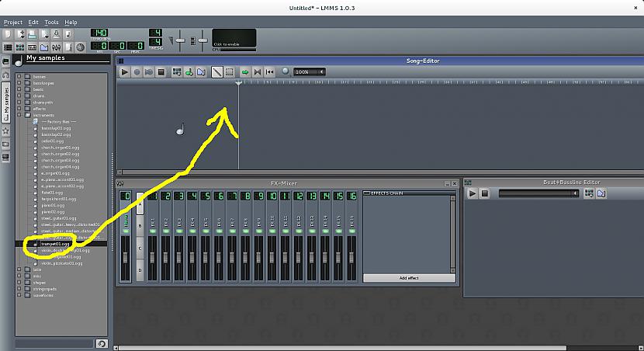This screenshot has width=644, height=351.
Task: Select cello01.ogg sample
Action: [x=52, y=141]
